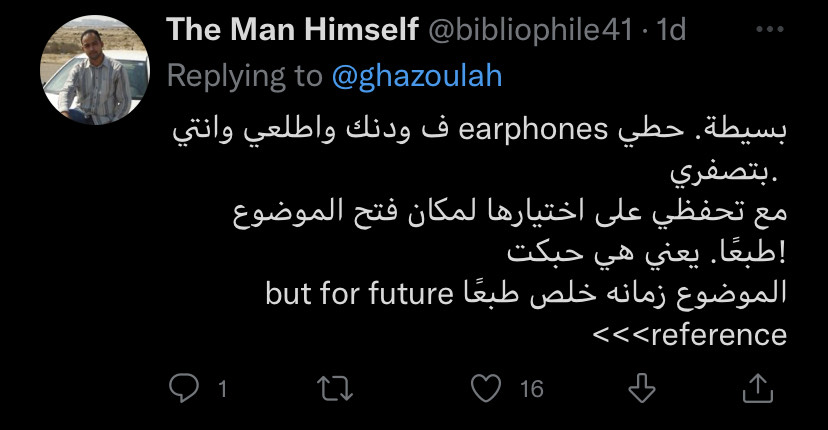Open the @ghazoulah mention link
The width and height of the screenshot is (828, 430).
[417, 77]
